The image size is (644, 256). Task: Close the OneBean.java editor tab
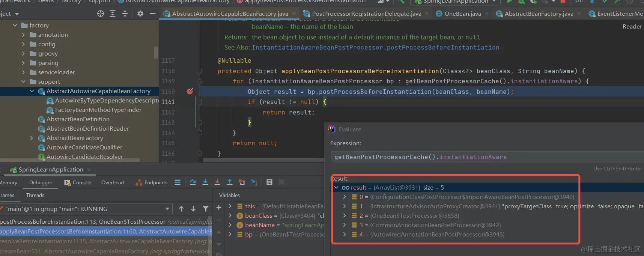click(x=487, y=14)
